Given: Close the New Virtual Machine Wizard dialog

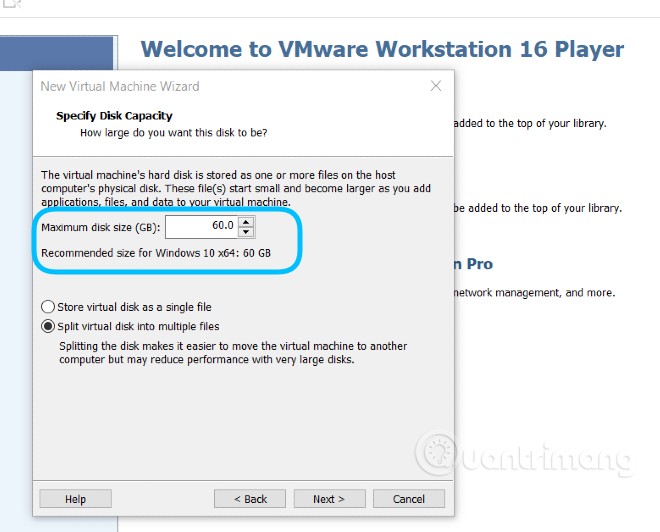Looking at the screenshot, I should [x=436, y=86].
